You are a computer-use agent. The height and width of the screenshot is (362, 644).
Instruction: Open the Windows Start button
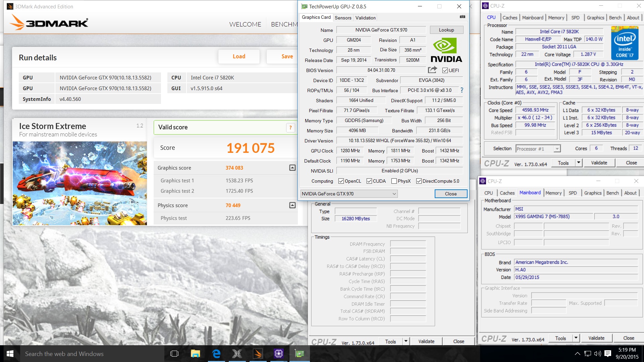click(x=10, y=354)
